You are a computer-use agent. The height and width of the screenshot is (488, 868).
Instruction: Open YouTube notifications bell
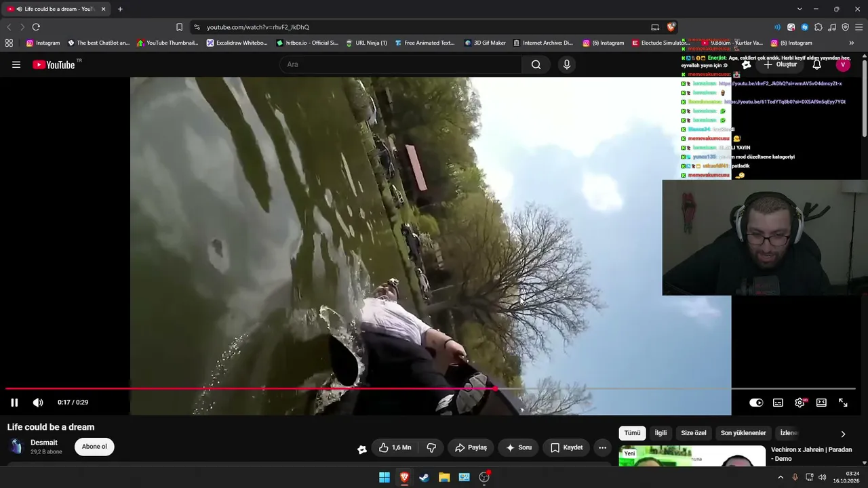[x=817, y=64]
